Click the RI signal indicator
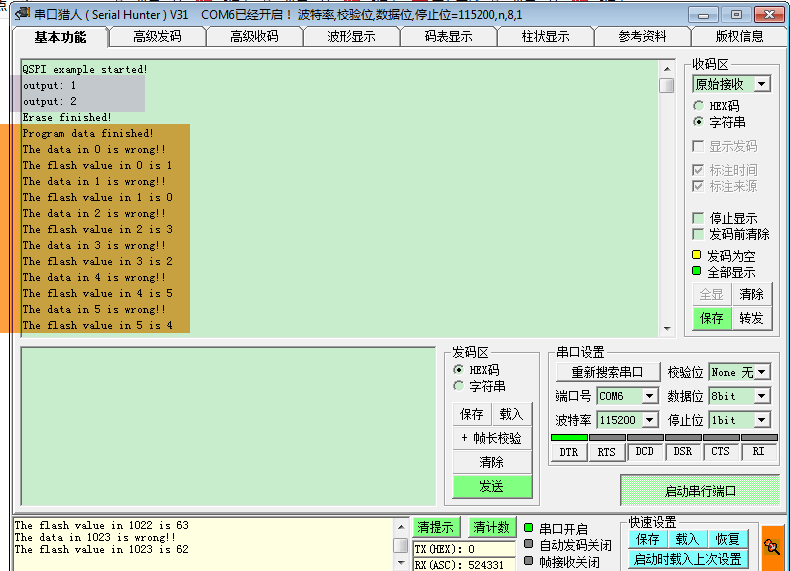Viewport: 790px width, 571px height. click(758, 452)
